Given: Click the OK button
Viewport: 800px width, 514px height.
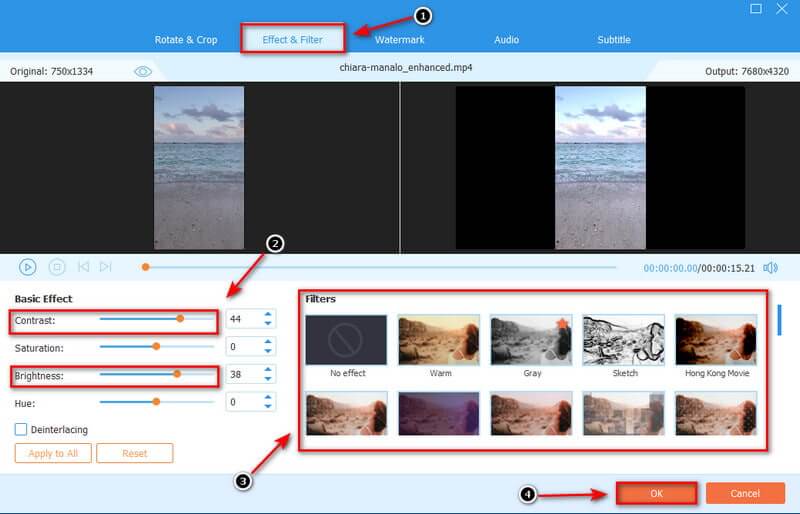Looking at the screenshot, I should pos(657,494).
